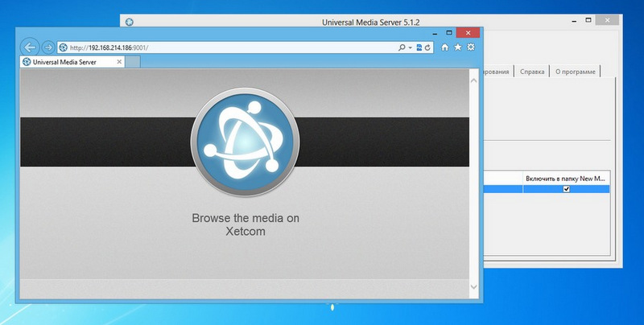Maximize the Universal Media Server 5.1.2 window
The height and width of the screenshot is (325, 644).
point(588,20)
